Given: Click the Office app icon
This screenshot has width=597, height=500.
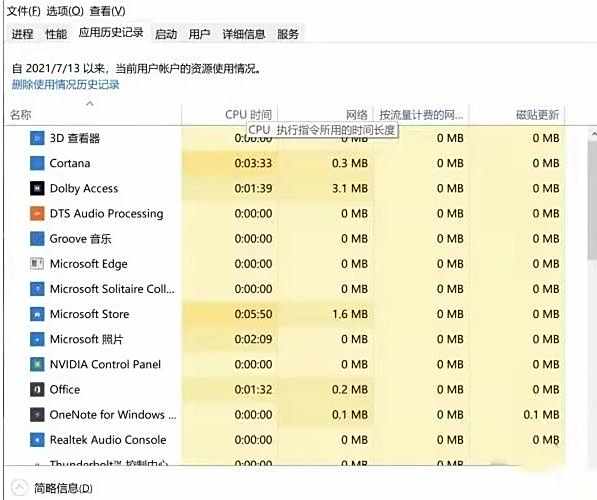Looking at the screenshot, I should pyautogui.click(x=37, y=390).
